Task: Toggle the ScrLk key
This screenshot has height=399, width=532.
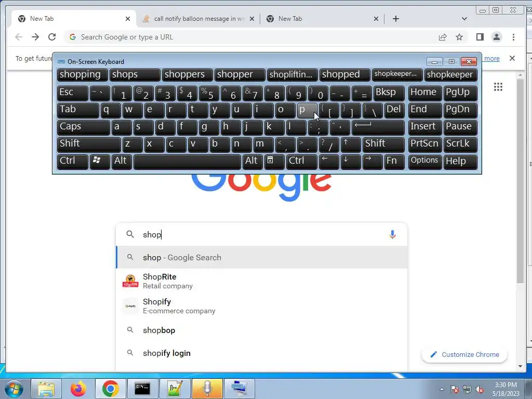Action: tap(460, 144)
